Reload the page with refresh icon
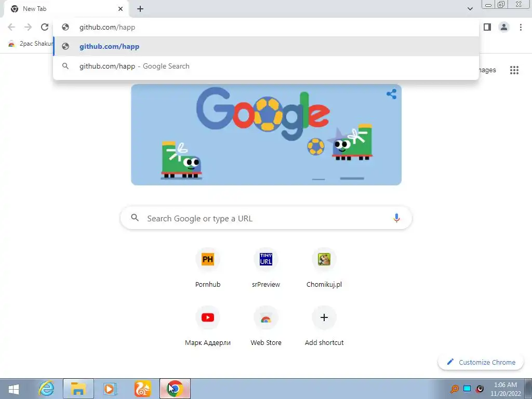Screen dimensions: 532x399 [x=45, y=27]
